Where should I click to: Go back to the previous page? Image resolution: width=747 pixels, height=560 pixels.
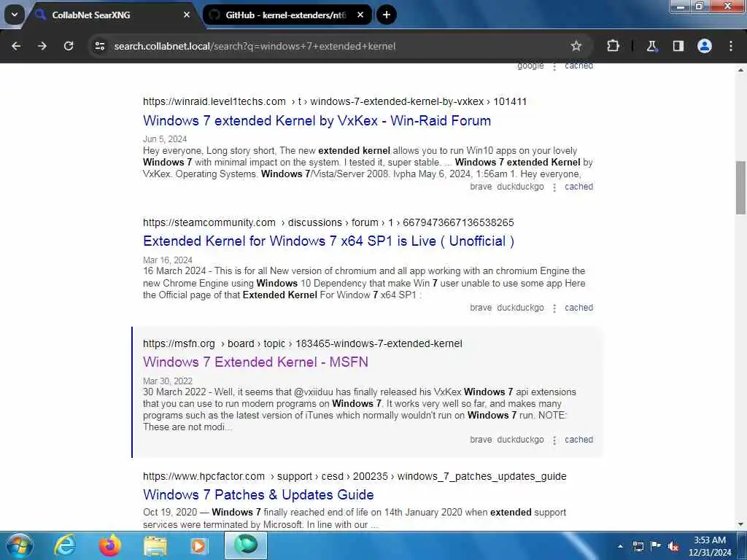(16, 46)
